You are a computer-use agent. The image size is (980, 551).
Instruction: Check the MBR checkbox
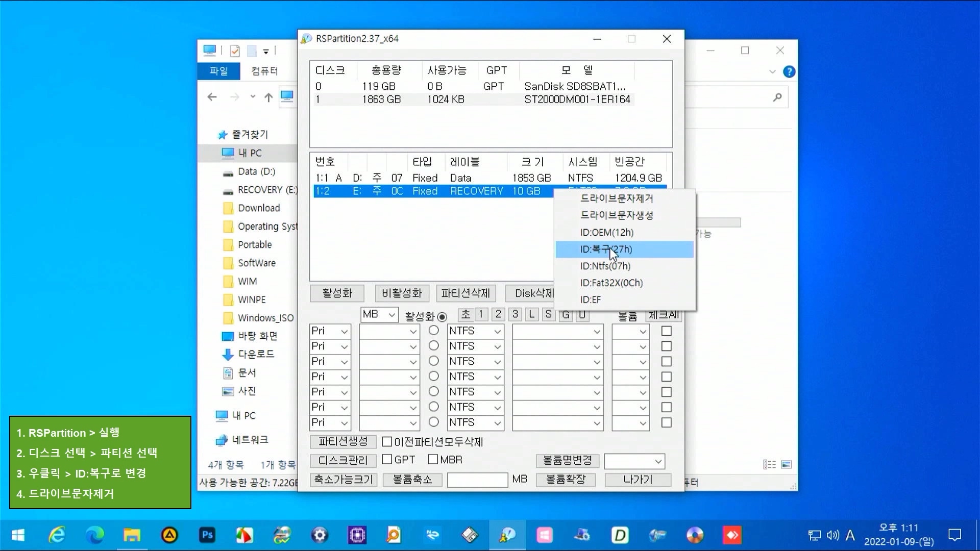433,459
